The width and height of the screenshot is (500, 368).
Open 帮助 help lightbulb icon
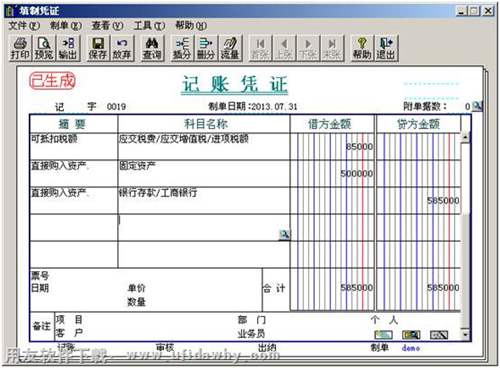[362, 49]
